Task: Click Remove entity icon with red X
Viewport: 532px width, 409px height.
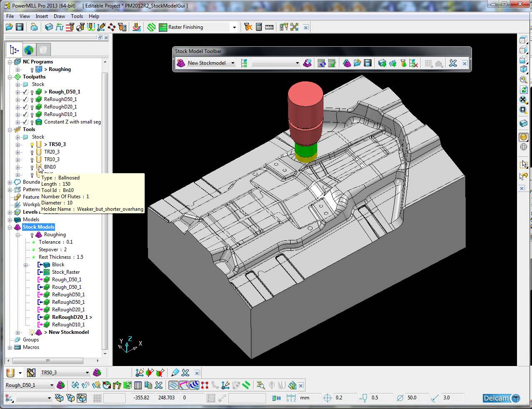Action: (414, 63)
